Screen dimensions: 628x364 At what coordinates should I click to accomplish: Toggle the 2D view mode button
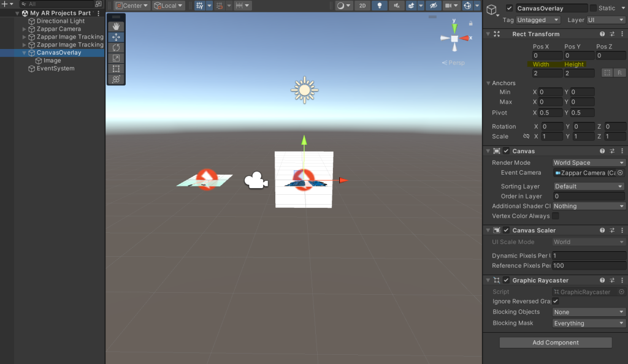pos(362,6)
